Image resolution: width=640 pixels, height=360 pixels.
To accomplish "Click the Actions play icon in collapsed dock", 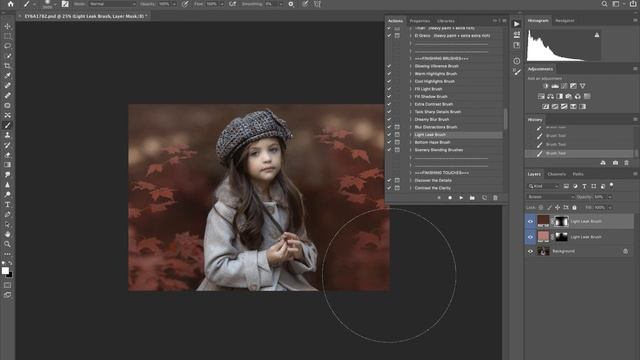I will (x=517, y=24).
